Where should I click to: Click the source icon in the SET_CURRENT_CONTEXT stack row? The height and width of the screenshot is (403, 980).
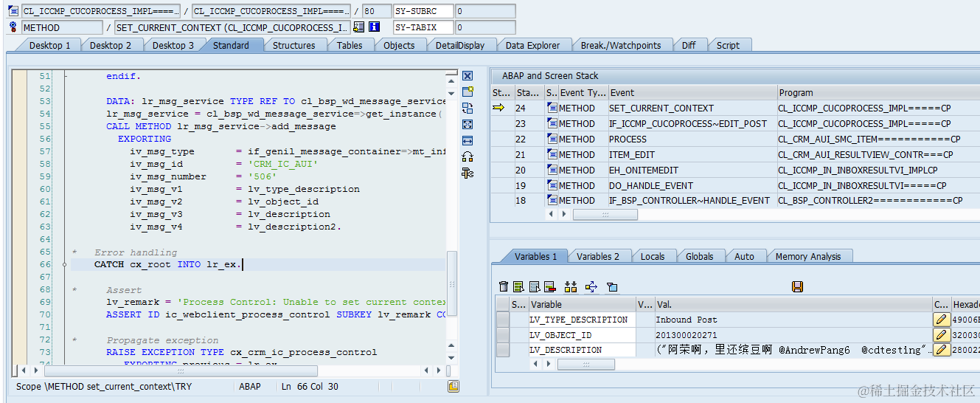tap(552, 108)
